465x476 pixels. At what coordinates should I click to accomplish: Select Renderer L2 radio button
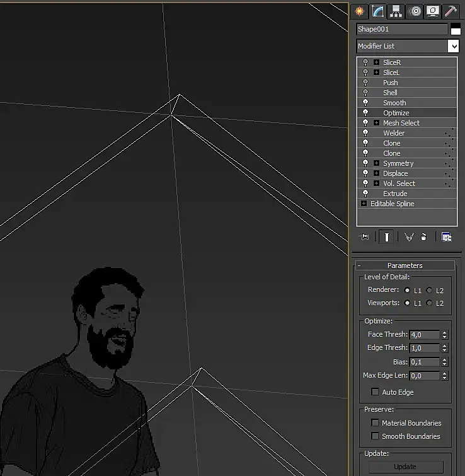pyautogui.click(x=429, y=291)
